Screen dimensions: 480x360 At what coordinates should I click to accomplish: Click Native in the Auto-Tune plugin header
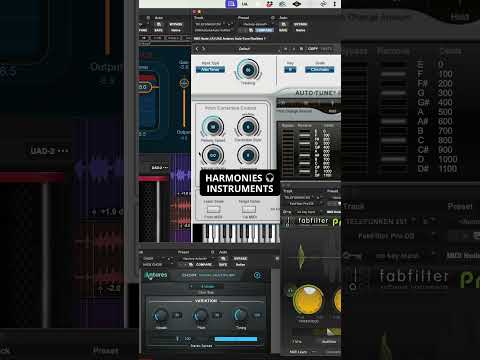tap(300, 30)
